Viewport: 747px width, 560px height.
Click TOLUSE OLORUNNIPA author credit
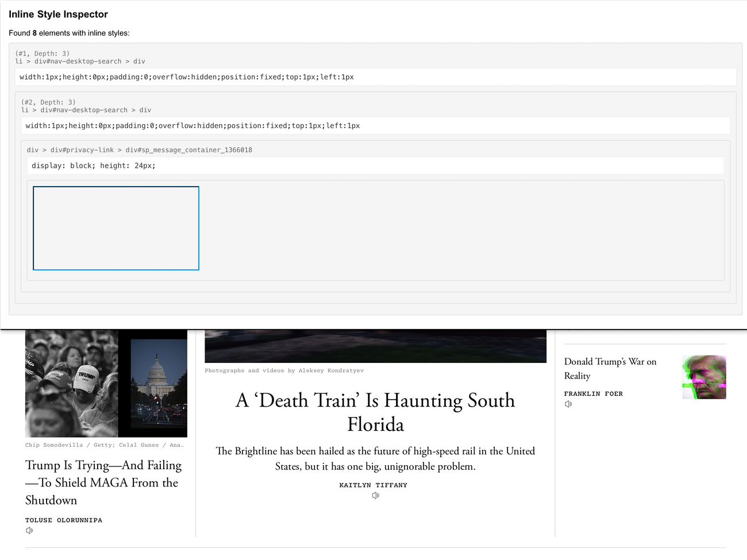tap(64, 520)
